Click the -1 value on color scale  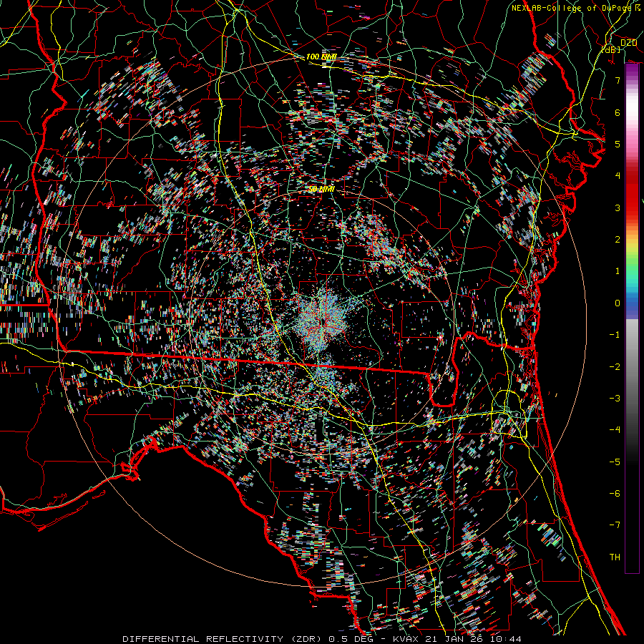tap(615, 335)
